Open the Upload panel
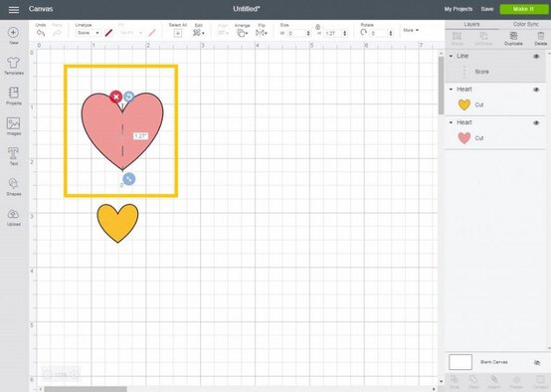 [x=13, y=217]
